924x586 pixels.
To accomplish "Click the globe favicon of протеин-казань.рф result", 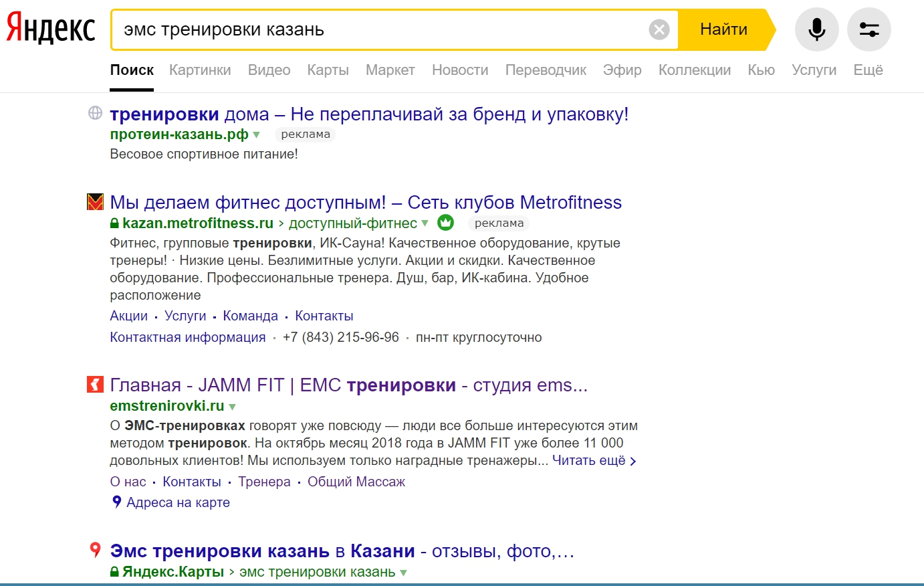I will [95, 113].
